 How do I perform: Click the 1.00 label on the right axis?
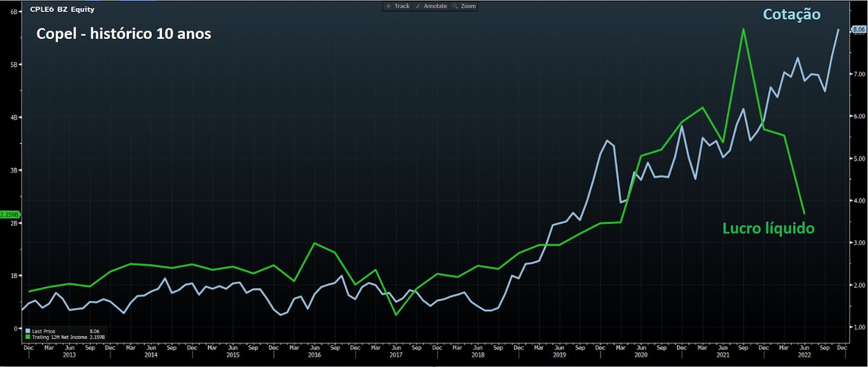click(859, 327)
